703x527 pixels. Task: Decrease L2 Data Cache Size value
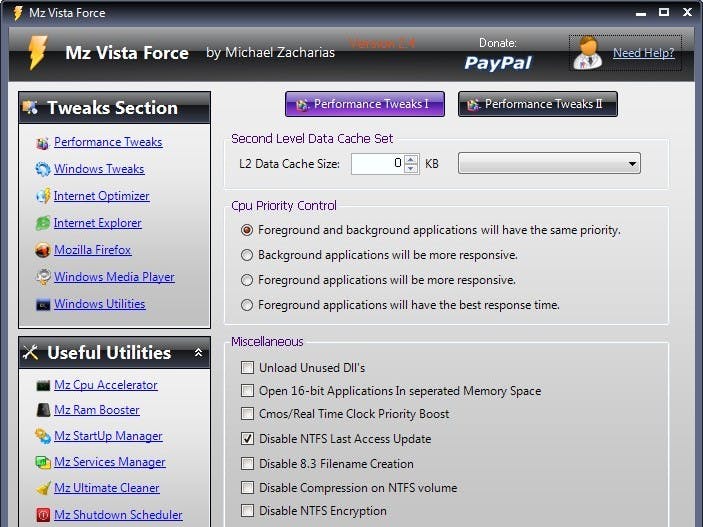[411, 168]
